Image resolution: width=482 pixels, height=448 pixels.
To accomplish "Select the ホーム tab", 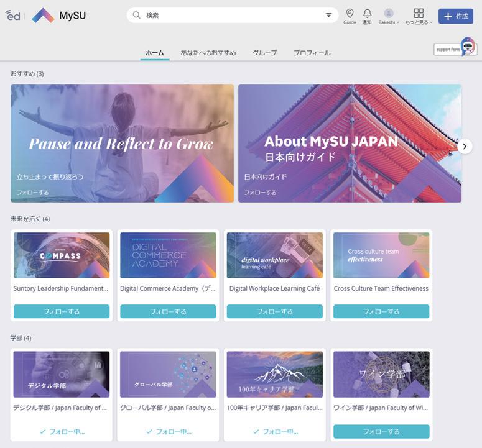I will (x=155, y=53).
